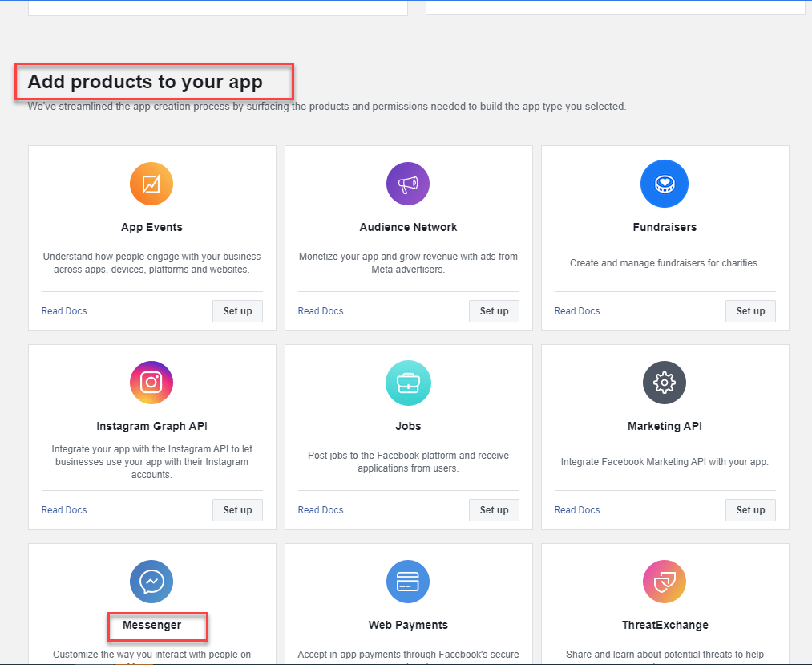
Task: Click the Audience Network megaphone icon
Action: click(x=408, y=184)
